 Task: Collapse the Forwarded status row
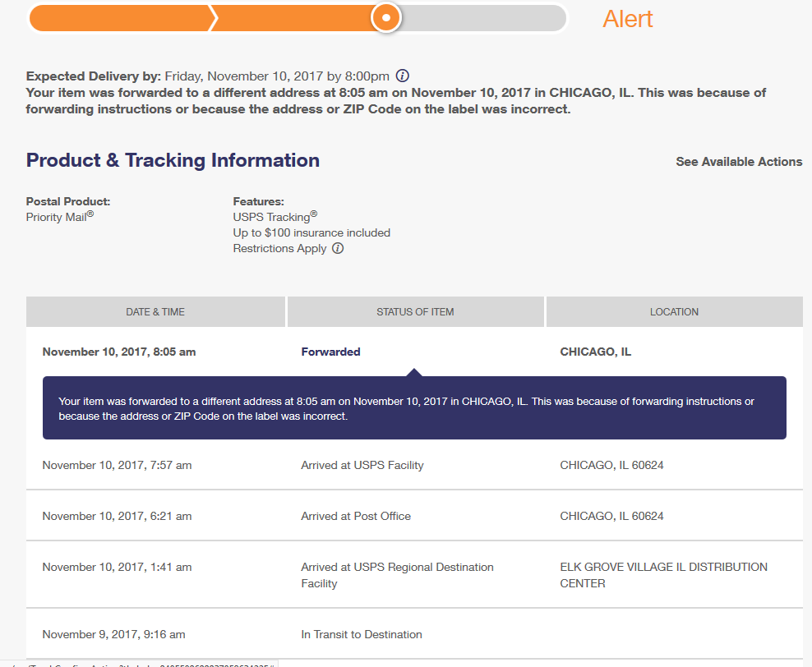point(414,352)
